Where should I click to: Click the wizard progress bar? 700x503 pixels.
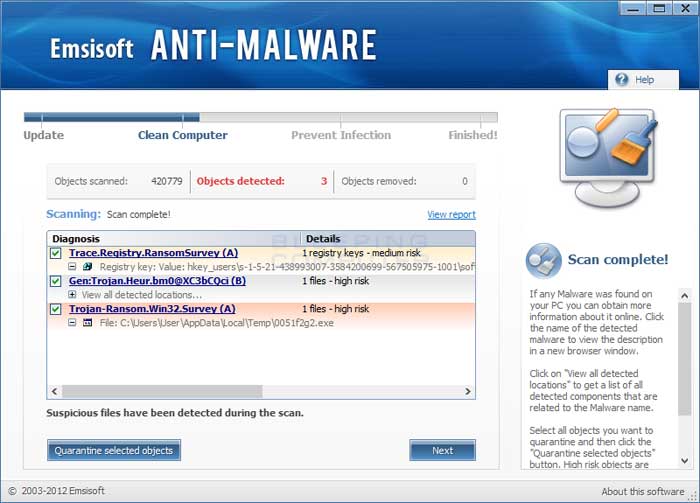261,117
